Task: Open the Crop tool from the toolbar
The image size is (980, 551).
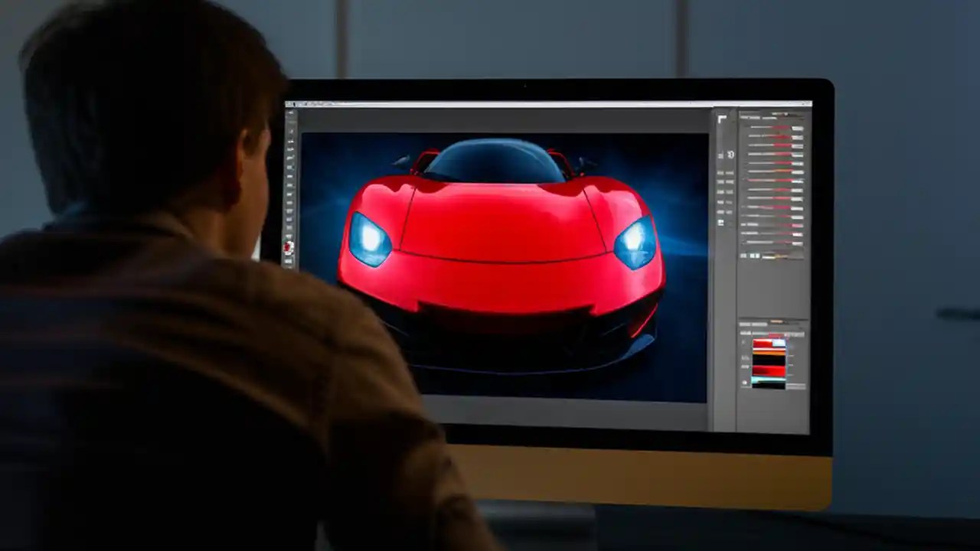Action: [x=293, y=165]
